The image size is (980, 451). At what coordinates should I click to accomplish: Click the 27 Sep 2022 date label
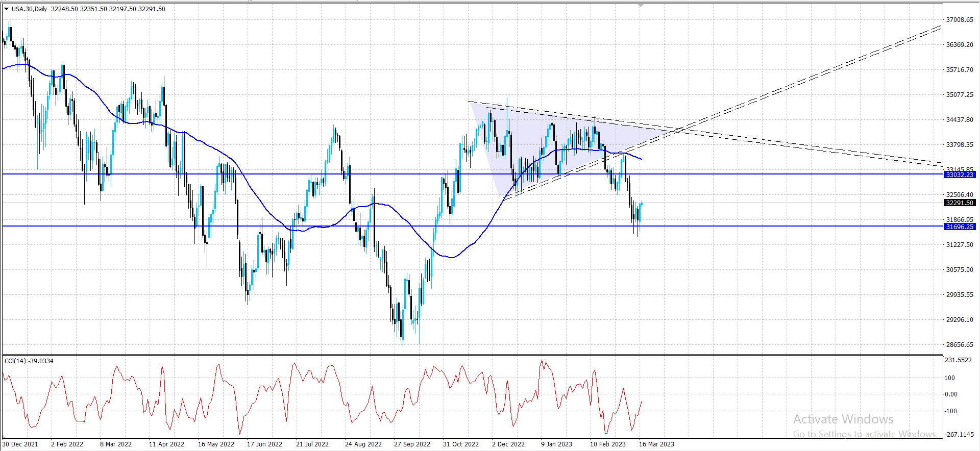pyautogui.click(x=412, y=444)
